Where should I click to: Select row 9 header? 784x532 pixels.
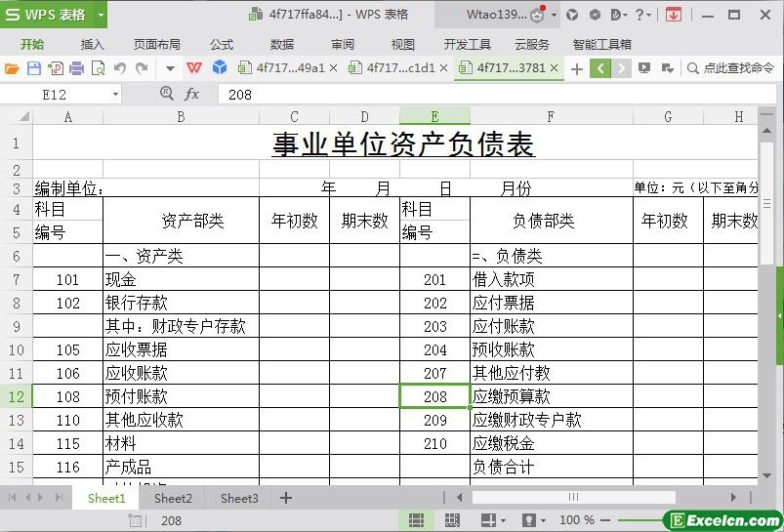(16, 326)
